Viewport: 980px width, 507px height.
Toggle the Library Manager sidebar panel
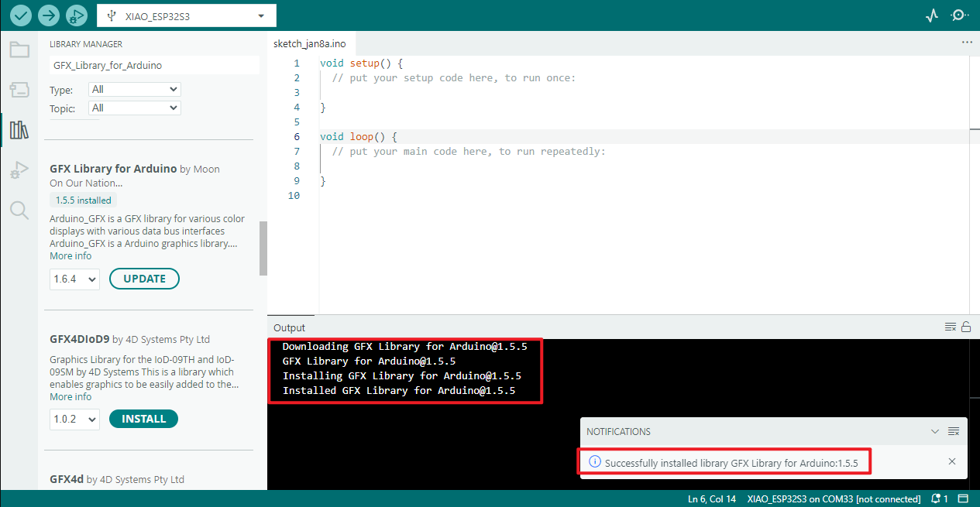tap(19, 130)
